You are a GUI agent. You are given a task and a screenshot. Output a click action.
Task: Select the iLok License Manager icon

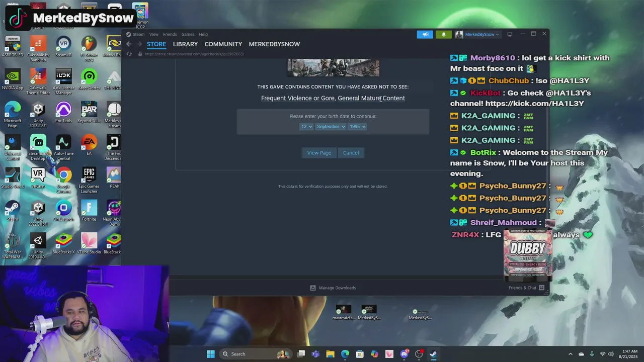coord(63,81)
